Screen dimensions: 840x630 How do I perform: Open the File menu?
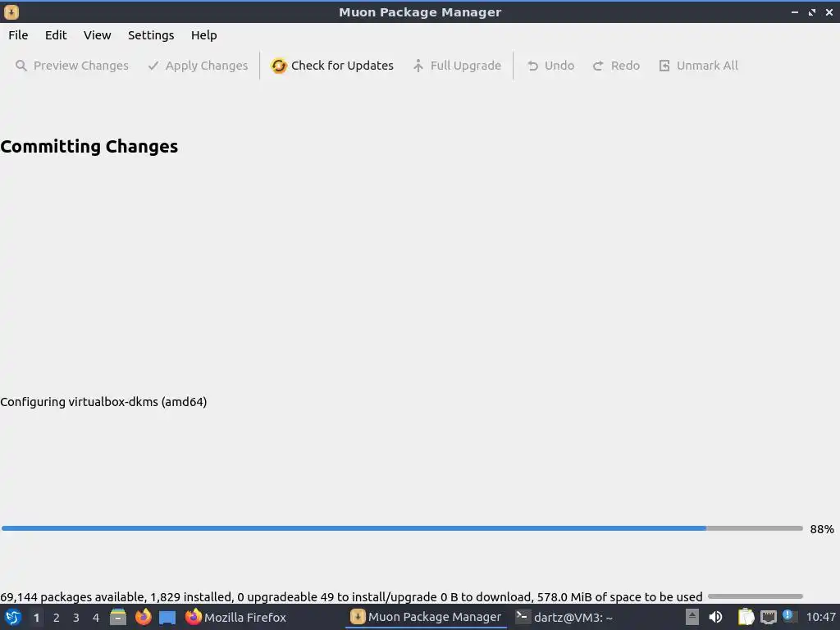pyautogui.click(x=18, y=35)
